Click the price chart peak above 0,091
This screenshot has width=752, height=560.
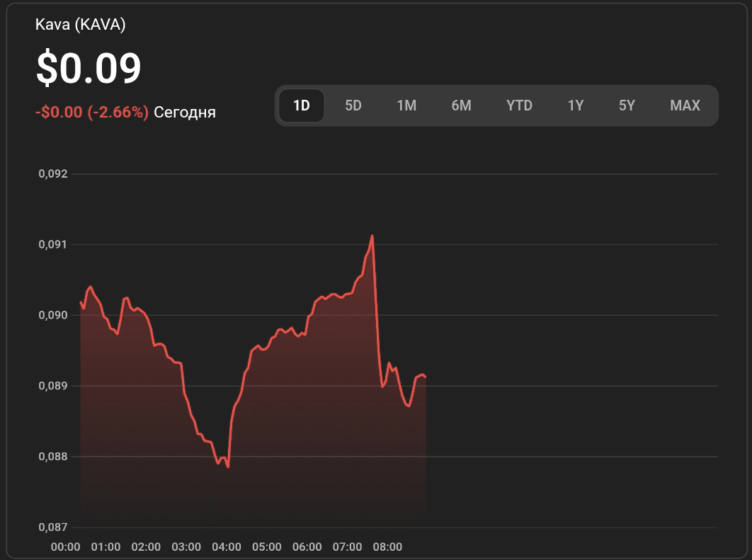click(x=372, y=236)
